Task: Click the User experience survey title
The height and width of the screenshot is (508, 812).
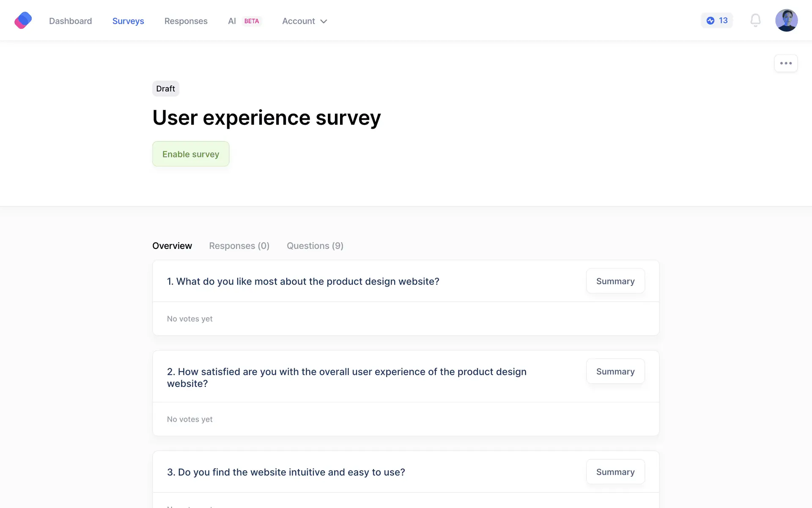Action: click(266, 118)
